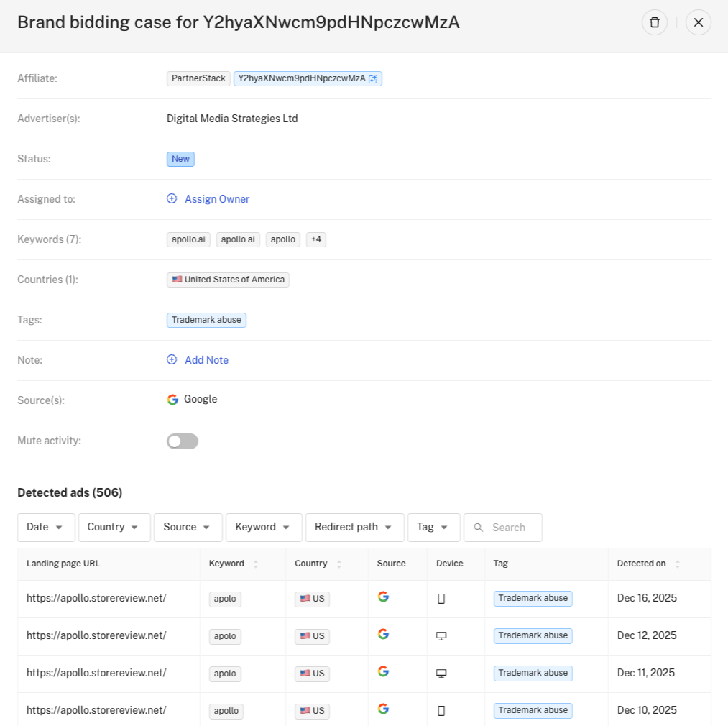Expand the +4 more keywords chip
This screenshot has height=726, width=728.
point(316,239)
